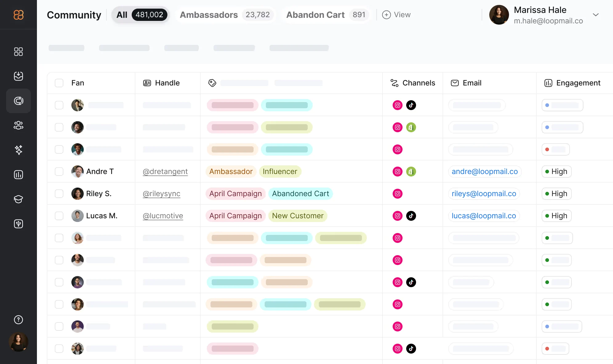
Task: Add a new View with plus button
Action: [396, 15]
